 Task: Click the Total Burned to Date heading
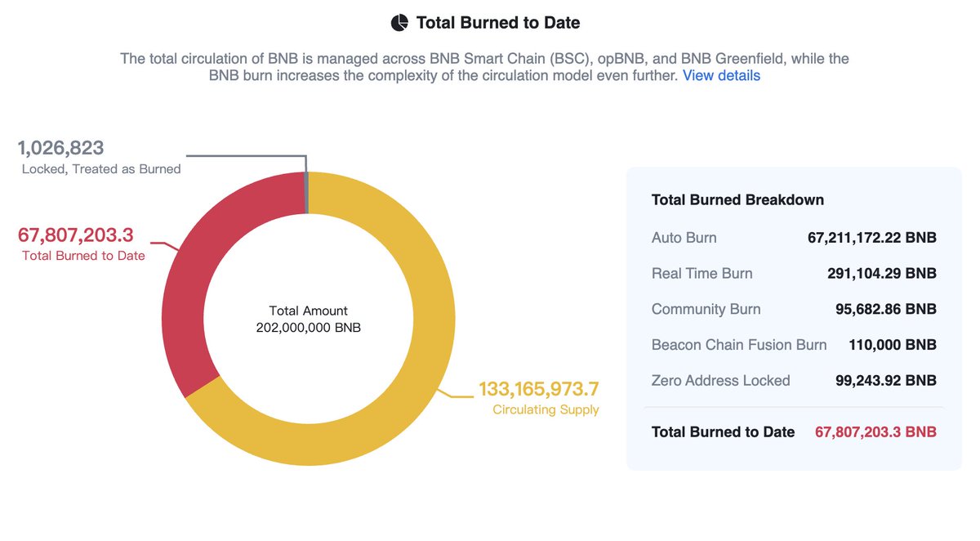click(x=498, y=23)
